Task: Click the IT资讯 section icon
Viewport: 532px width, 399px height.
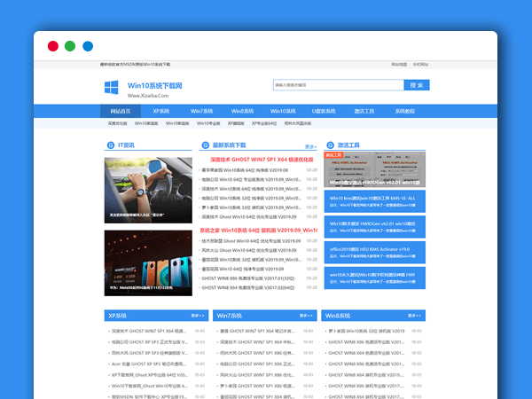Action: [x=110, y=145]
